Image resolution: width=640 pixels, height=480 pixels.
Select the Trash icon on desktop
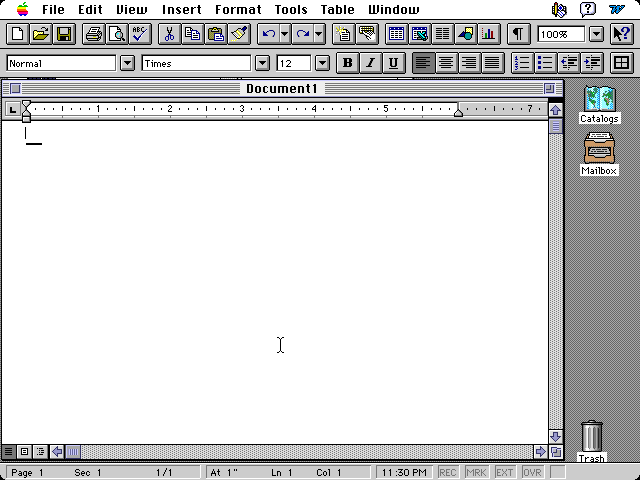(591, 442)
